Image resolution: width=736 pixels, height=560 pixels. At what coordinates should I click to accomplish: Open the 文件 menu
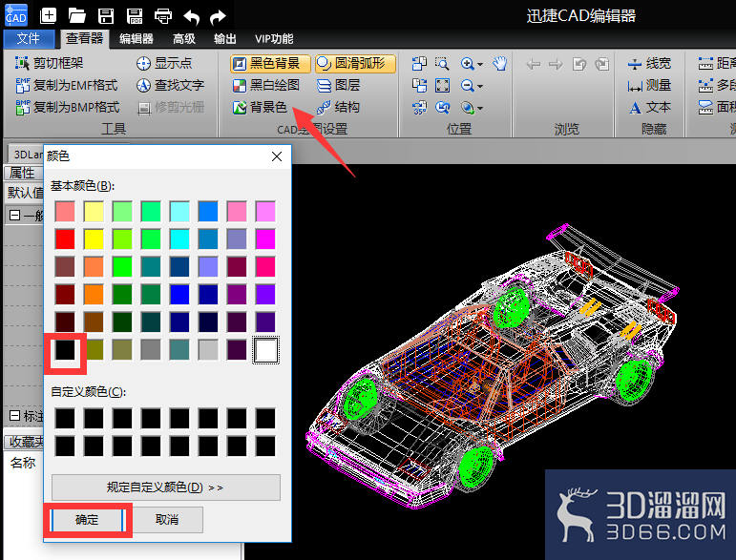coord(29,38)
